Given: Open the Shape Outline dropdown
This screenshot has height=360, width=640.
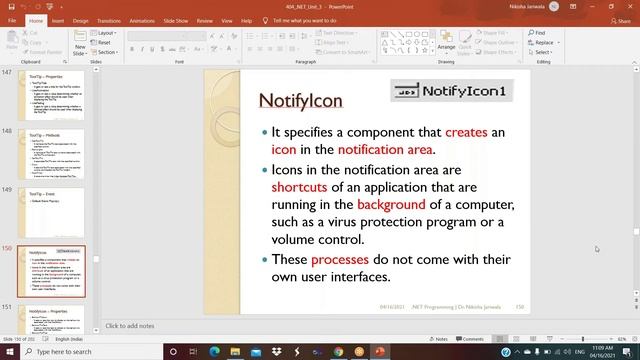Looking at the screenshot, I should [x=496, y=42].
